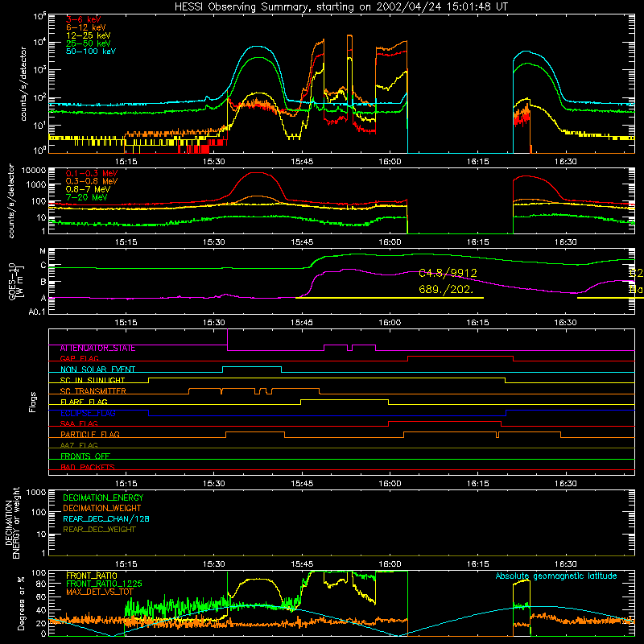The height and width of the screenshot is (644, 644).
Task: Select the PARTICLE_FLAG label
Action: click(90, 435)
